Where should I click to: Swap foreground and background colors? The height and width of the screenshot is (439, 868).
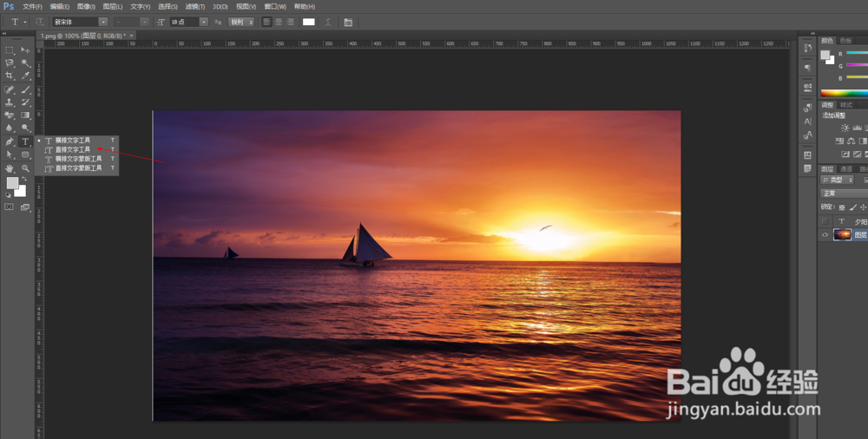23,180
